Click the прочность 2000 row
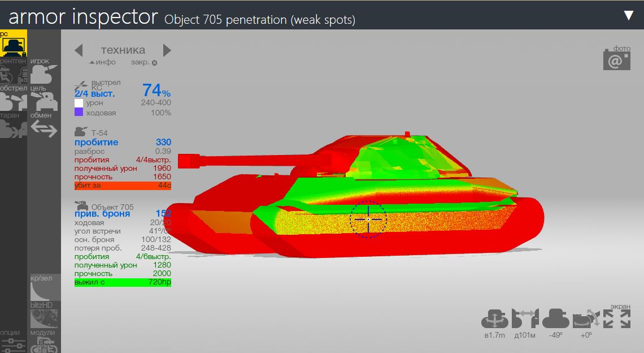644x353 pixels. tap(123, 274)
